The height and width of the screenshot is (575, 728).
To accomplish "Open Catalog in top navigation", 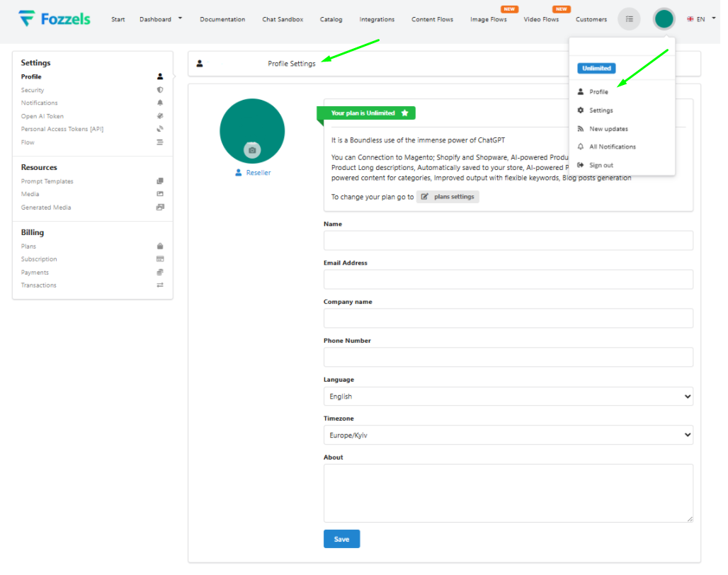I will (x=331, y=20).
